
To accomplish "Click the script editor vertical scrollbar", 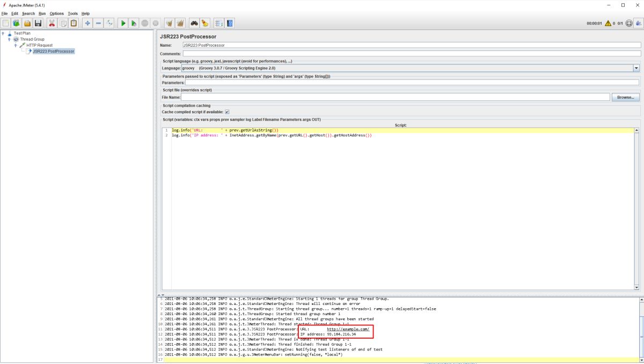I will pyautogui.click(x=637, y=209).
